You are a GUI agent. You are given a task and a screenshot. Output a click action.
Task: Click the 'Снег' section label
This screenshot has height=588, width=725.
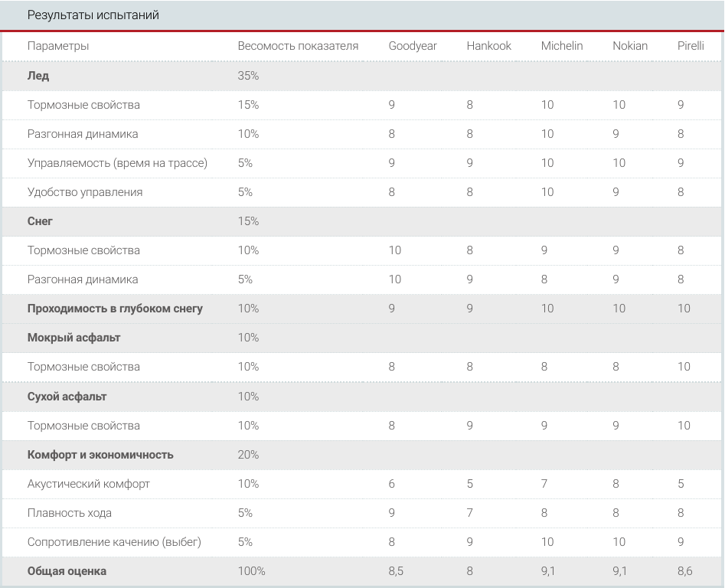(40, 221)
